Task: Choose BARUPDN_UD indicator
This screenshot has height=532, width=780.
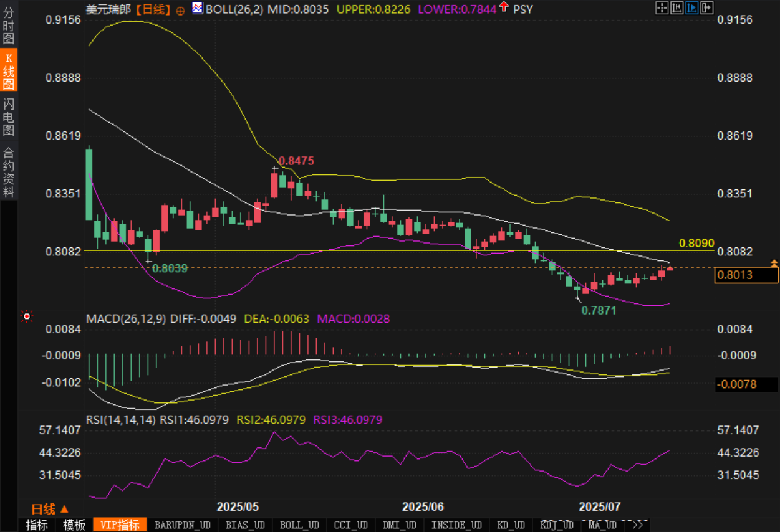Action: (x=183, y=525)
